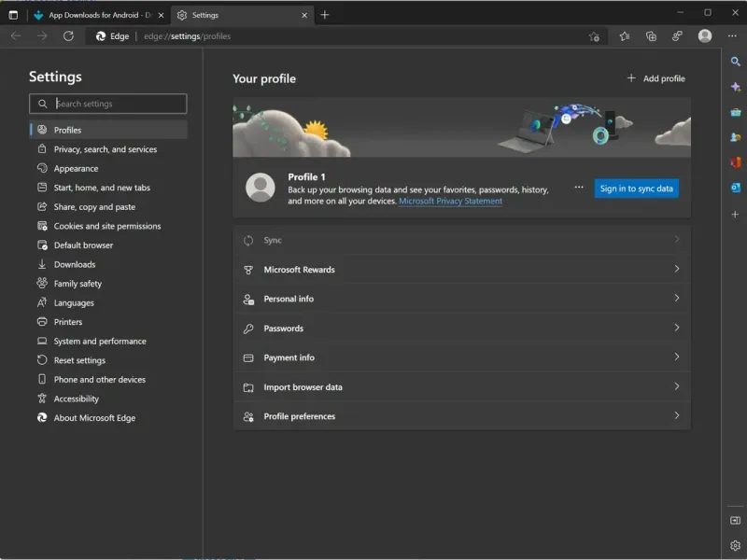Image resolution: width=747 pixels, height=560 pixels.
Task: Open the Favorites list icon
Action: click(625, 36)
